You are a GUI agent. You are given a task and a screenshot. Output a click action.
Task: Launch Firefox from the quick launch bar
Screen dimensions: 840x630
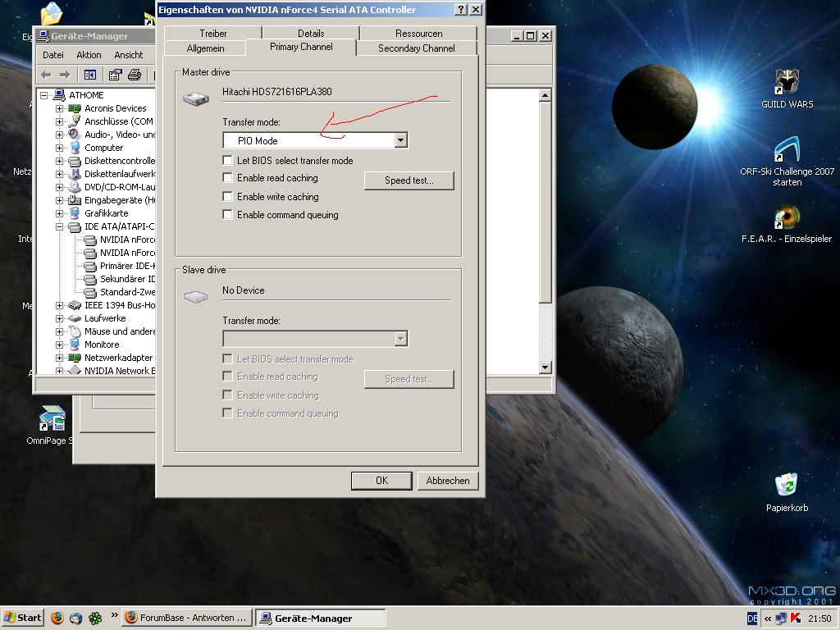(x=57, y=618)
